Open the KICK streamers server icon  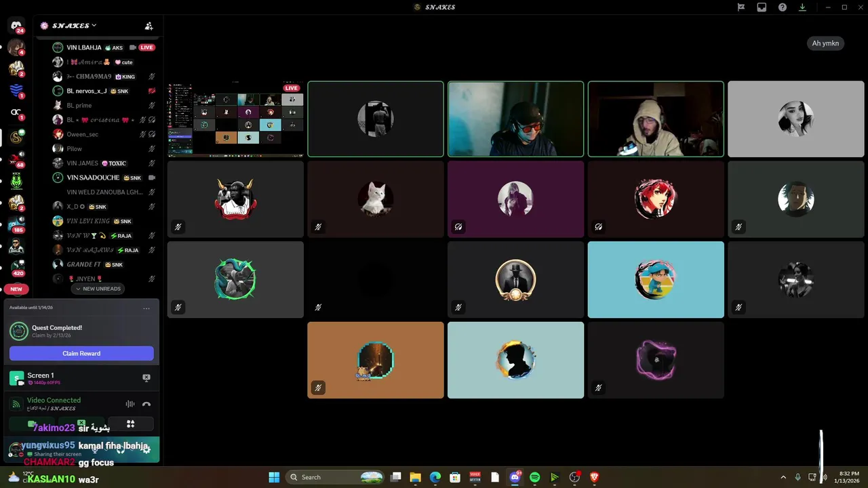(x=16, y=181)
